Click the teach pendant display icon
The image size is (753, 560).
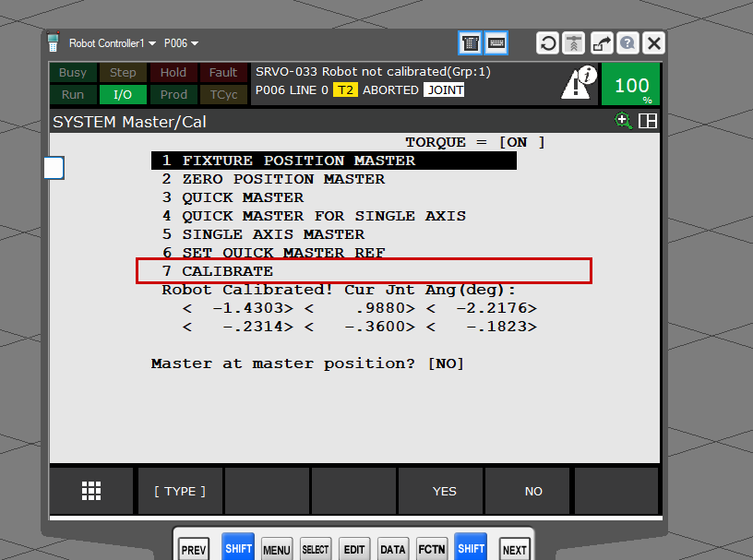[x=471, y=43]
